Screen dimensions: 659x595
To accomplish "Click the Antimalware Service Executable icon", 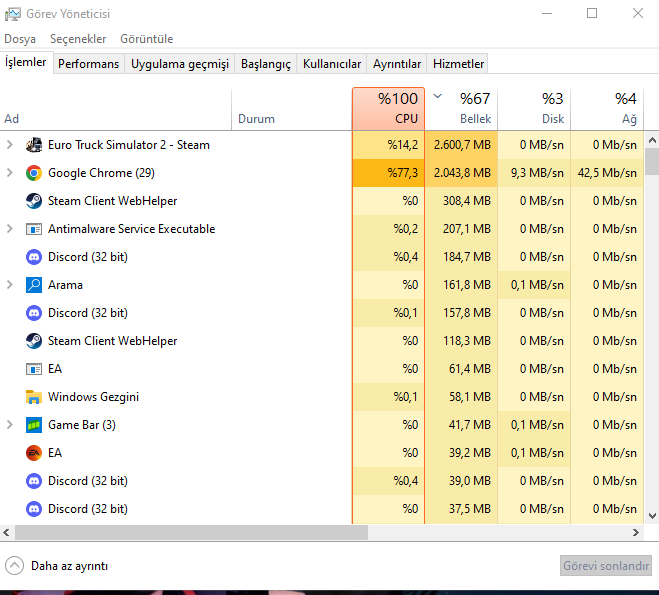I will coord(34,229).
